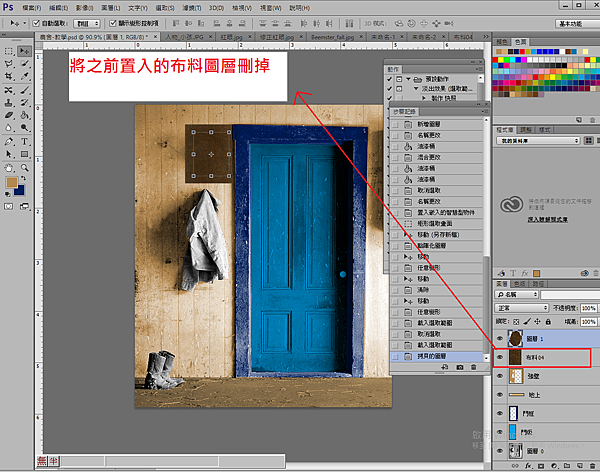Image resolution: width=600 pixels, height=472 pixels.
Task: Hide the 布料04 layer
Action: pyautogui.click(x=500, y=357)
